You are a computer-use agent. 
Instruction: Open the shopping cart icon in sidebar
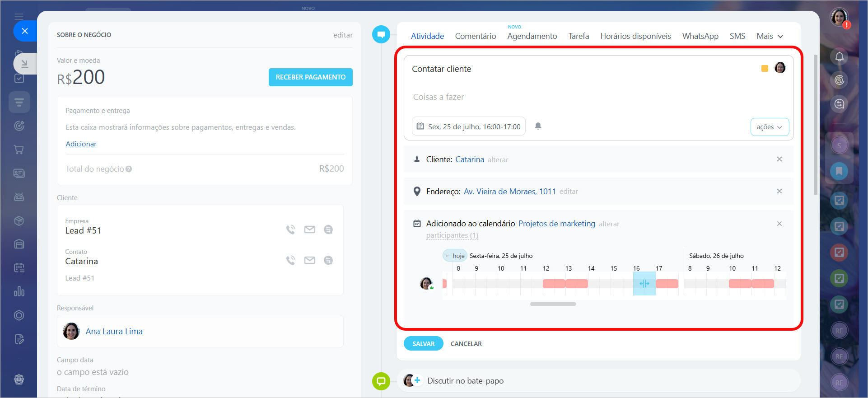[x=19, y=150]
